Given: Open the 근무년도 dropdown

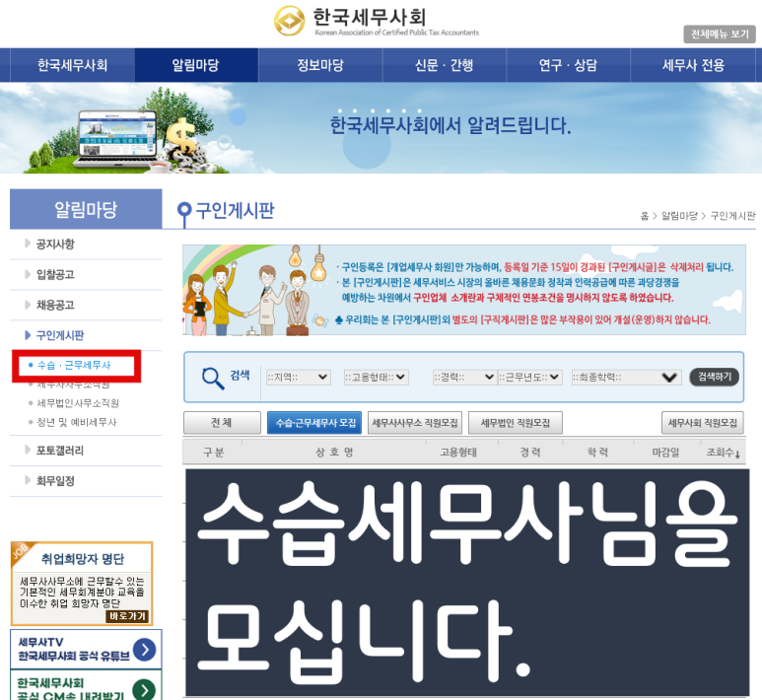Looking at the screenshot, I should (x=530, y=378).
